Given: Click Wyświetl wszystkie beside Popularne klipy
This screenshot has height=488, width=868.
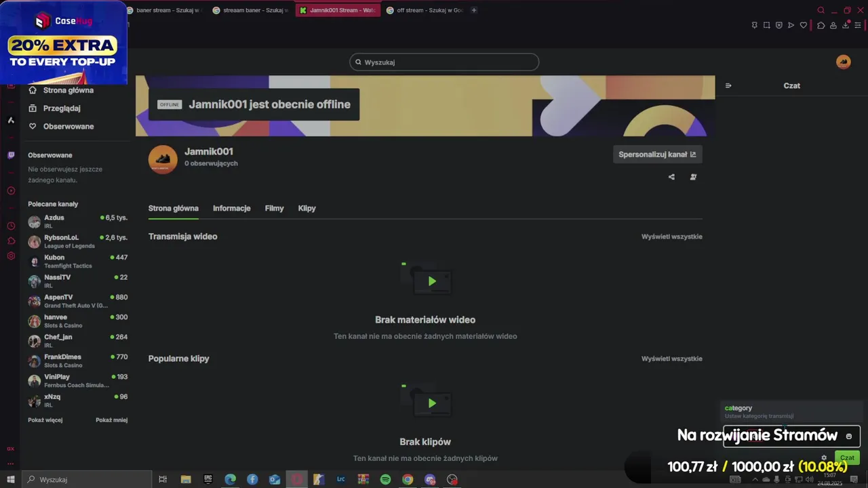Looking at the screenshot, I should click(672, 359).
